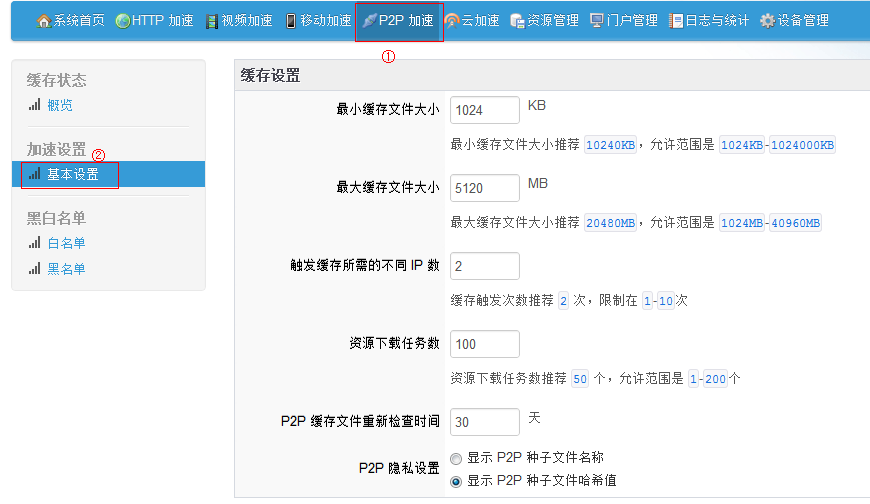The height and width of the screenshot is (504, 870).
Task: Open the 日志与统计 tab
Action: click(709, 21)
